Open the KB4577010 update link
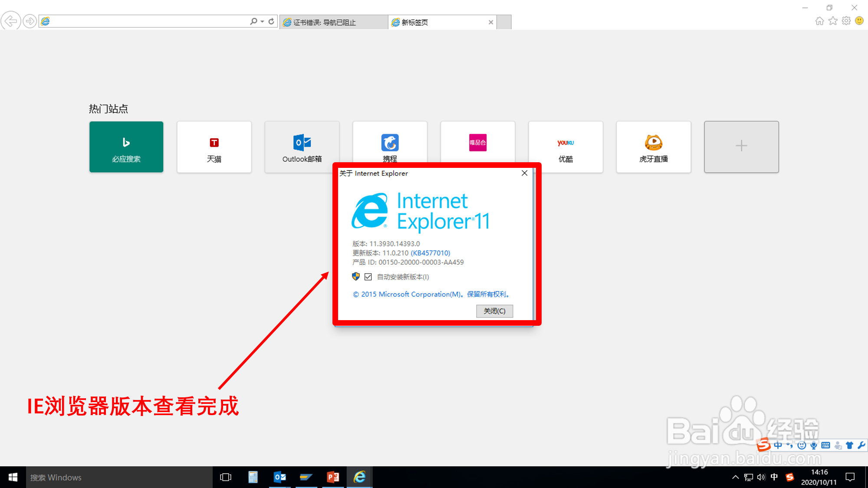Viewport: 868px width, 488px height. pos(430,253)
